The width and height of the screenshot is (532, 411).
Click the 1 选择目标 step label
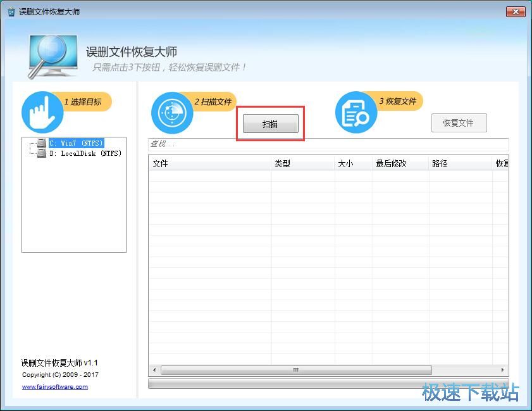pos(83,101)
